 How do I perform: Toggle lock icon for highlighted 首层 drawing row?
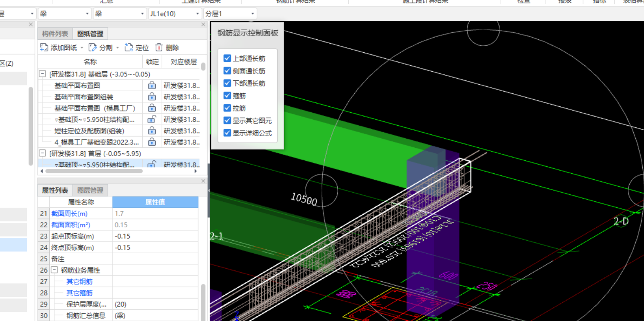click(x=152, y=164)
